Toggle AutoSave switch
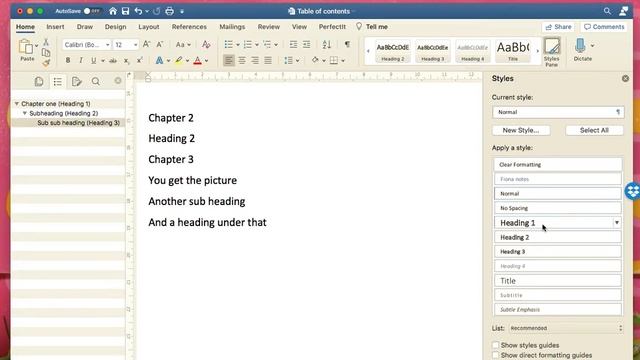The height and width of the screenshot is (360, 640). pyautogui.click(x=92, y=11)
